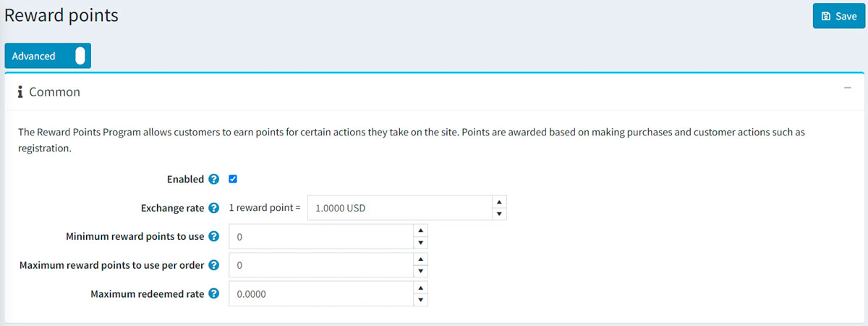Focus the Minimum reward points input field
868x326 pixels.
pos(320,237)
